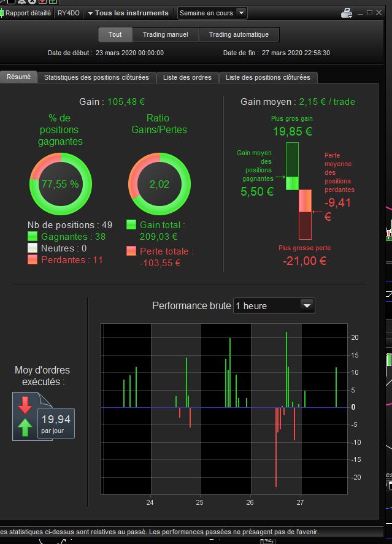
Task: Click the green Rapport détaillé window icon
Action: 2,13
